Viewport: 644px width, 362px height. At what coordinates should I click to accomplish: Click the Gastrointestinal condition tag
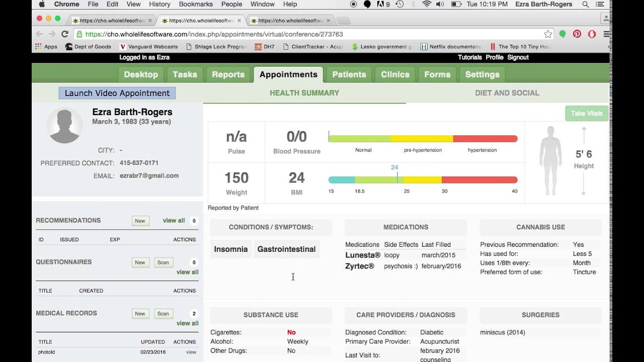click(x=286, y=249)
